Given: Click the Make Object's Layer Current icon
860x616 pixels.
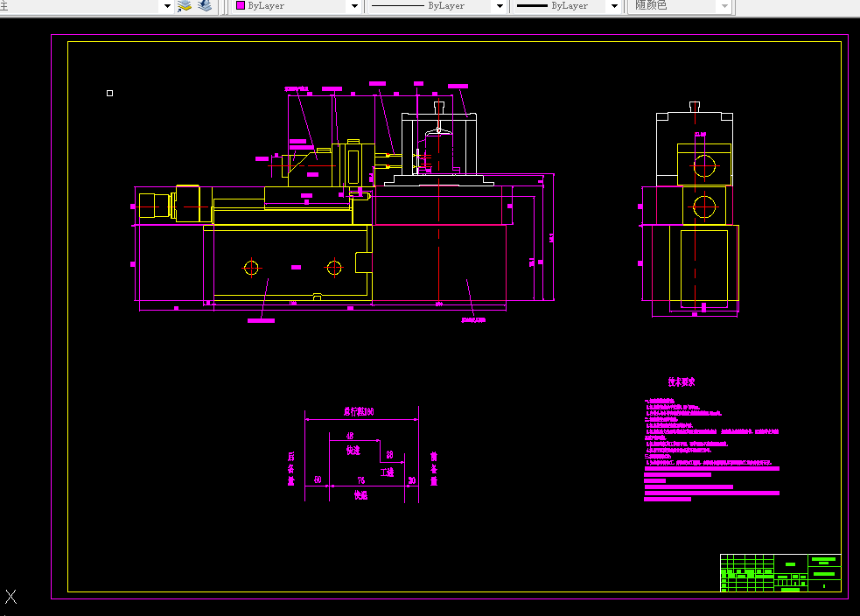Looking at the screenshot, I should click(x=185, y=6).
